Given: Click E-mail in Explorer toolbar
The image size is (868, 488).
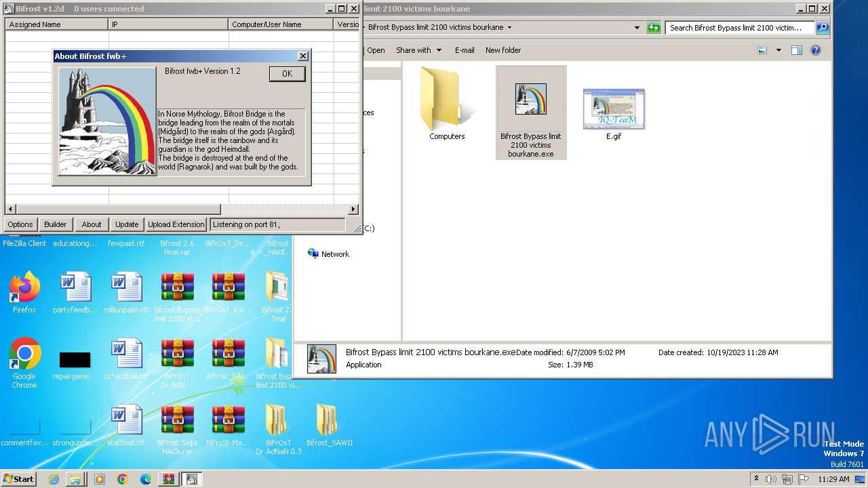Looking at the screenshot, I should 465,50.
